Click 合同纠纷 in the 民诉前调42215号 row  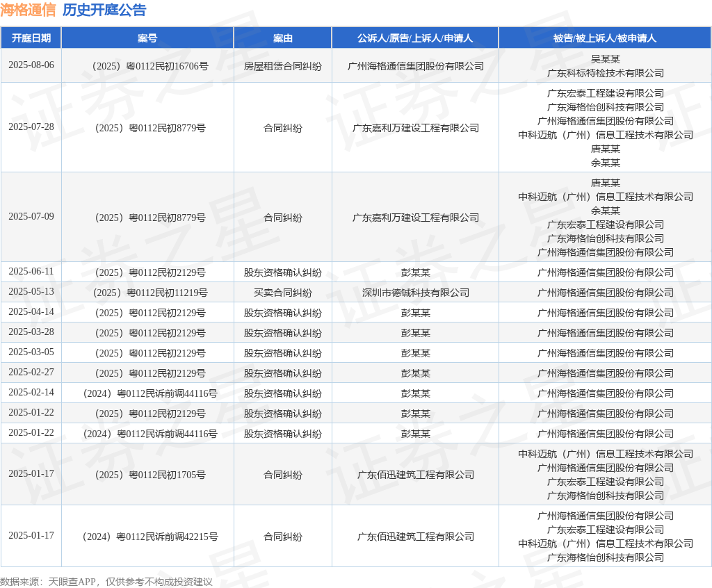coord(282,537)
